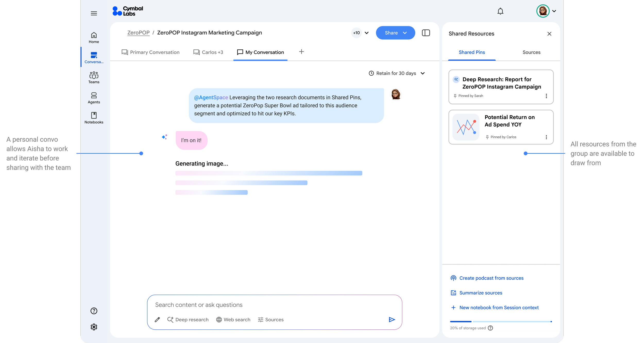Image resolution: width=644 pixels, height=343 pixels.
Task: Add a new conversation tab
Action: coord(301,52)
